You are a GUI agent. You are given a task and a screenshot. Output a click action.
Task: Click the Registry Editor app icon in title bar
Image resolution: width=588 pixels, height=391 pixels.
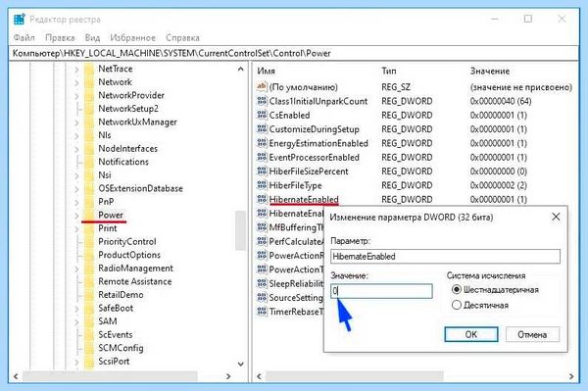tap(20, 19)
